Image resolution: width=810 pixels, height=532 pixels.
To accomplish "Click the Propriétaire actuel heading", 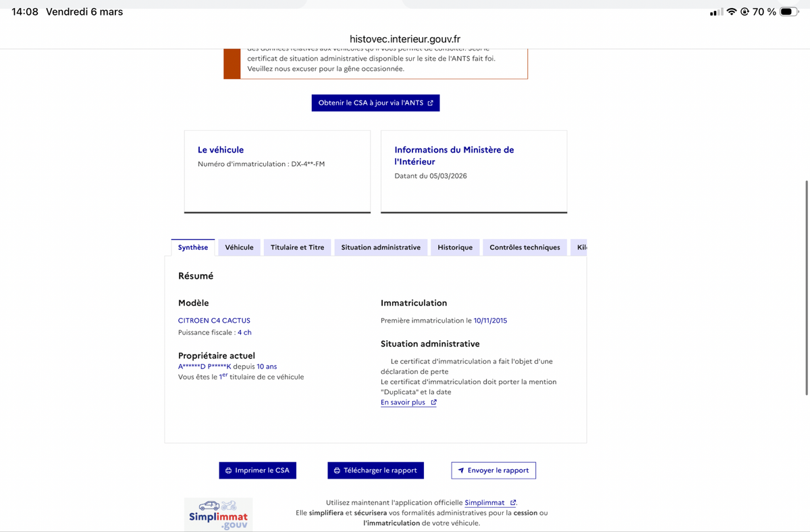I will 217,356.
